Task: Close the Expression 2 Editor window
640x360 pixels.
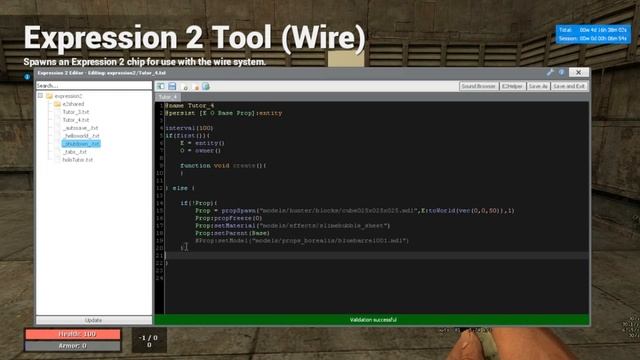Action: click(x=578, y=72)
